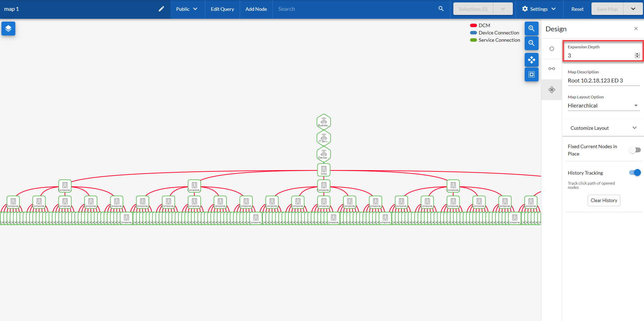The width and height of the screenshot is (644, 321).
Task: Click the pencil icon to rename map 1
Action: tap(161, 9)
